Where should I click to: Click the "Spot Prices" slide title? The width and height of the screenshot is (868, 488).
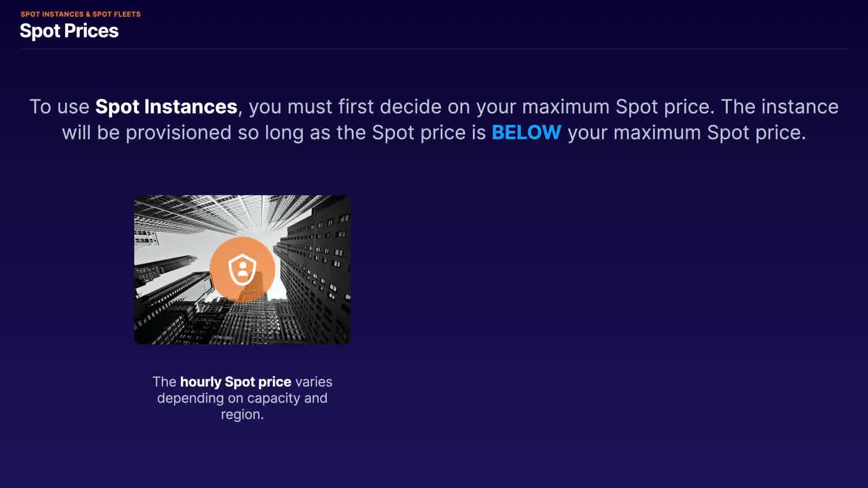pos(69,31)
